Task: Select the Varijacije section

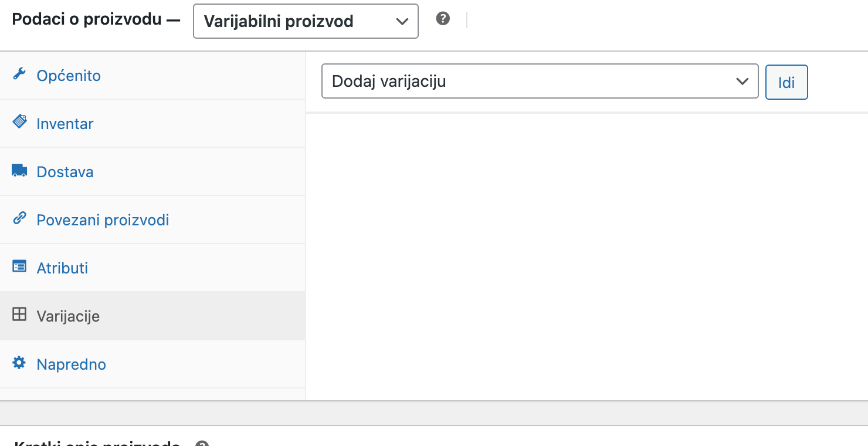Action: point(69,316)
